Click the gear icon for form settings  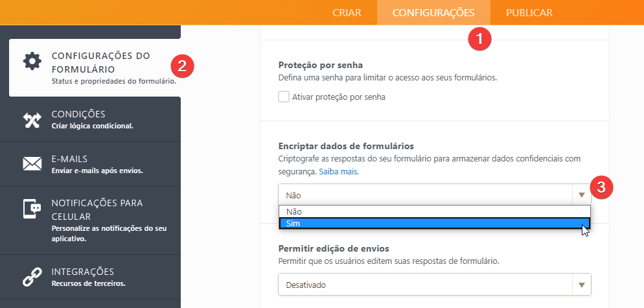[32, 61]
